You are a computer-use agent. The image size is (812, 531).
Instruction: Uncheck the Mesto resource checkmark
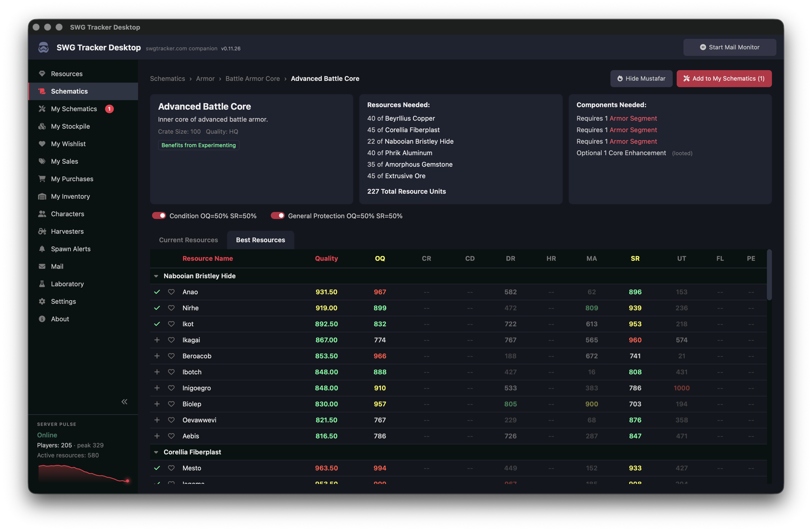157,468
